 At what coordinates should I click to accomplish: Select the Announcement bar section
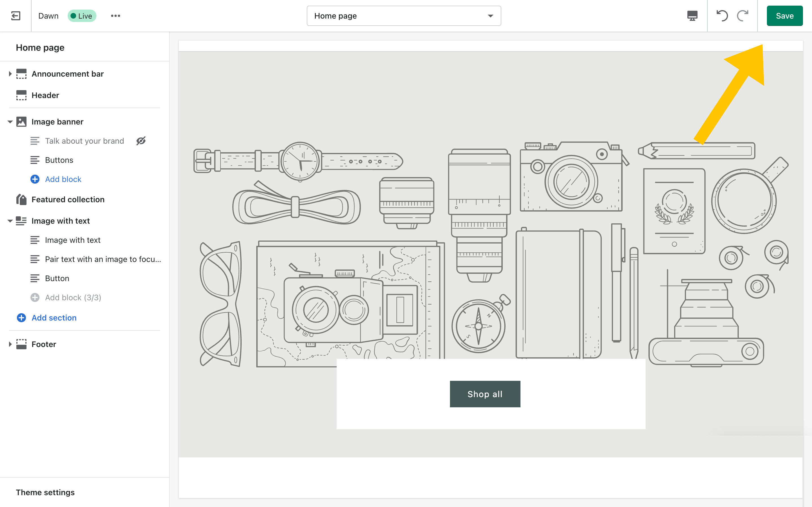point(68,74)
